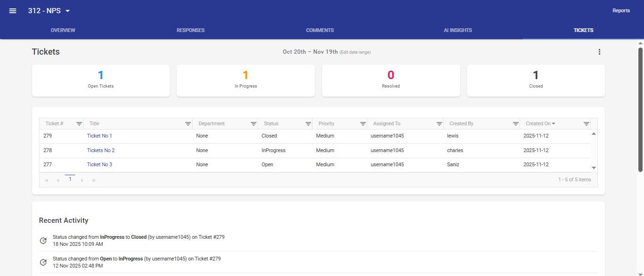Open the Department column filter icon
The width and height of the screenshot is (644, 276).
click(254, 124)
